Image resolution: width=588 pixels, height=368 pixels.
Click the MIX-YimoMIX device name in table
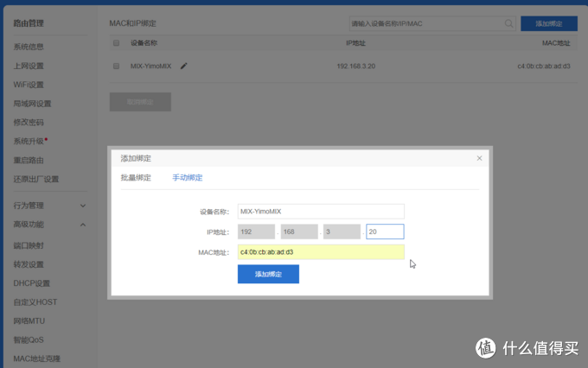click(150, 66)
